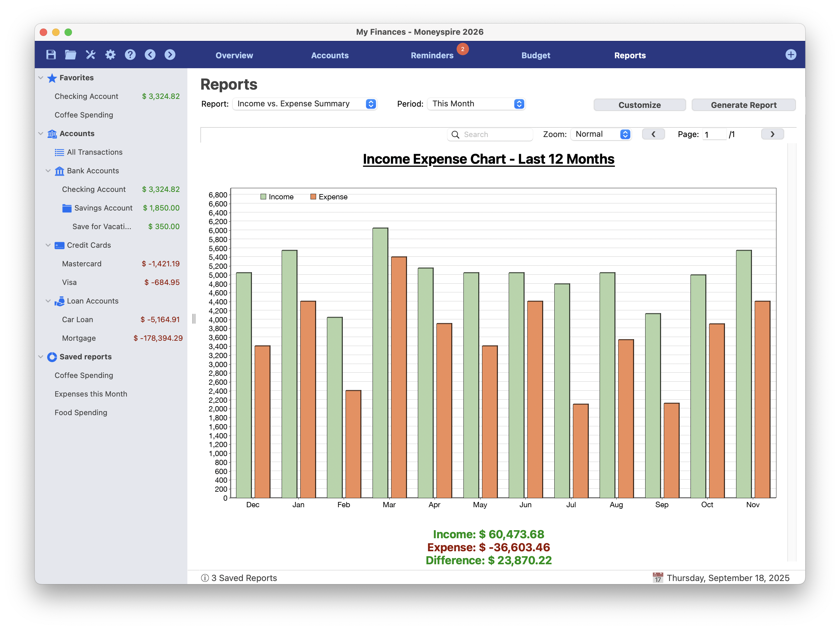
Task: Open help via the question mark icon
Action: tap(130, 54)
